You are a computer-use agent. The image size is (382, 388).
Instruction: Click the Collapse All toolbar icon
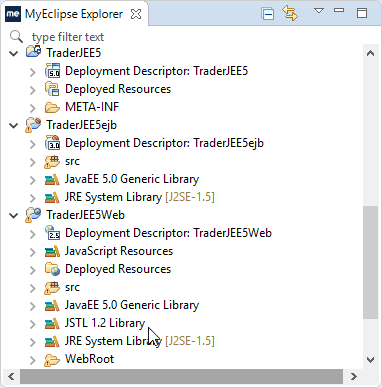point(268,14)
